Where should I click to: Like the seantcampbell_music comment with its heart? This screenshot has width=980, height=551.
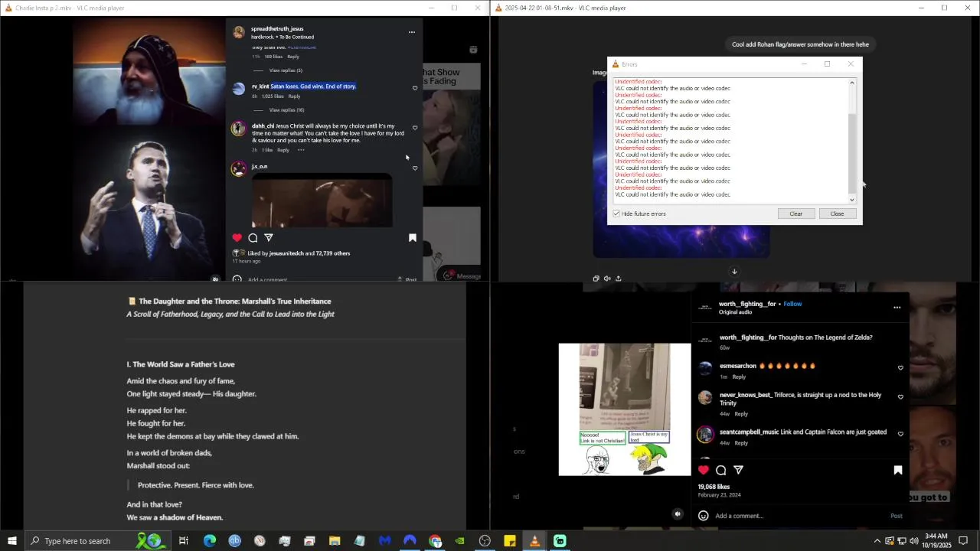tap(900, 434)
